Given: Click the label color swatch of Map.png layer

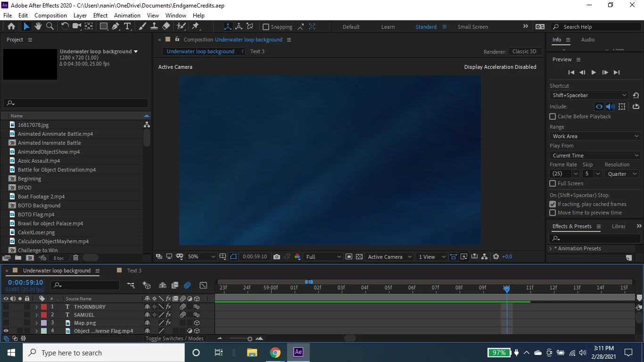Looking at the screenshot, I should click(44, 323).
